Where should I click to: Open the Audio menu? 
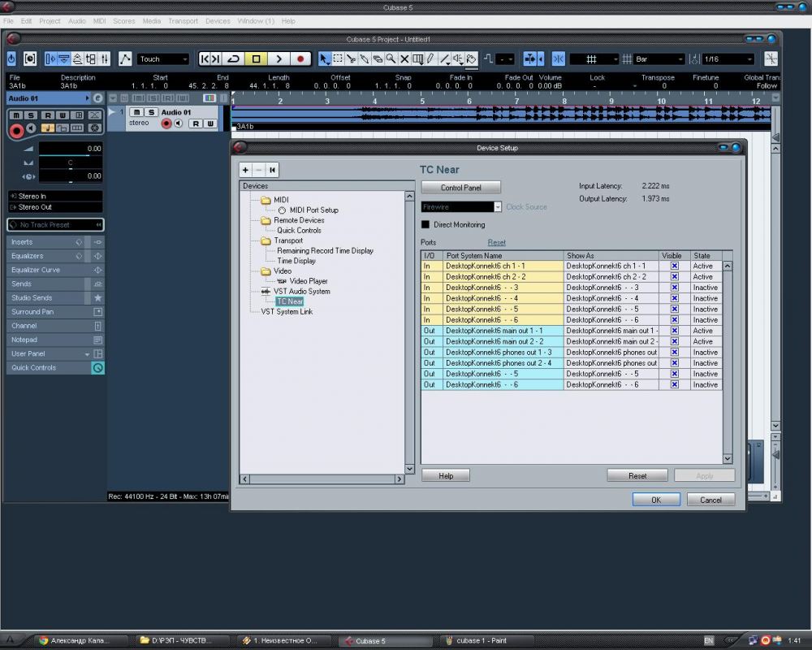pos(77,21)
